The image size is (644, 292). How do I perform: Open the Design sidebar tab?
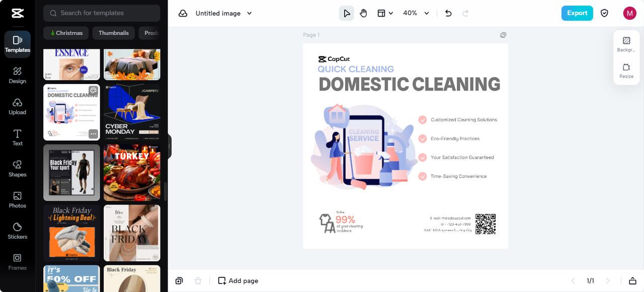pos(17,75)
